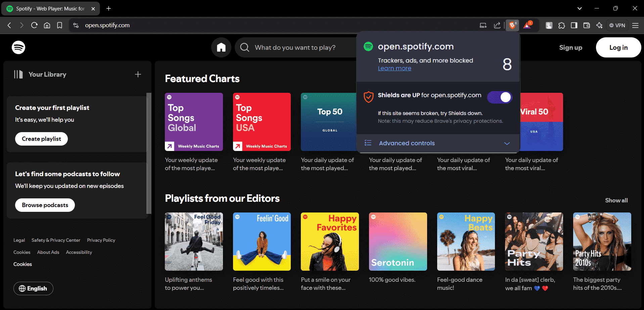Click the gray extension icon in toolbar
The image size is (644, 310).
click(549, 25)
